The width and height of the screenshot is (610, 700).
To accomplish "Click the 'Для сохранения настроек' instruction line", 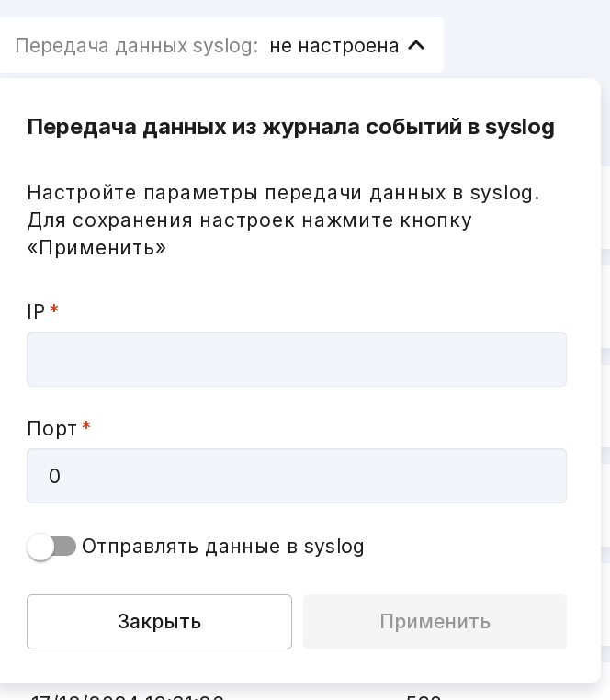I will coord(249,220).
